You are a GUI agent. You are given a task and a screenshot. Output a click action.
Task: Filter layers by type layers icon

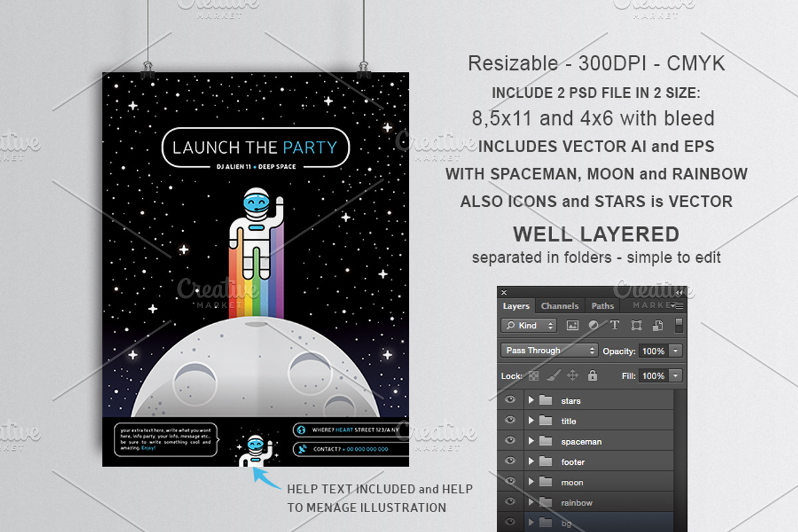[614, 325]
